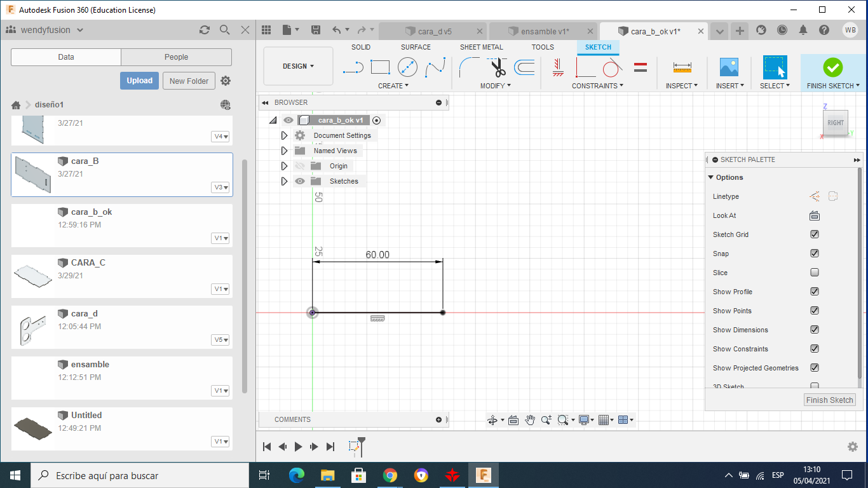Toggle the Show Profile checkbox
This screenshot has height=488, width=868.
coord(815,292)
